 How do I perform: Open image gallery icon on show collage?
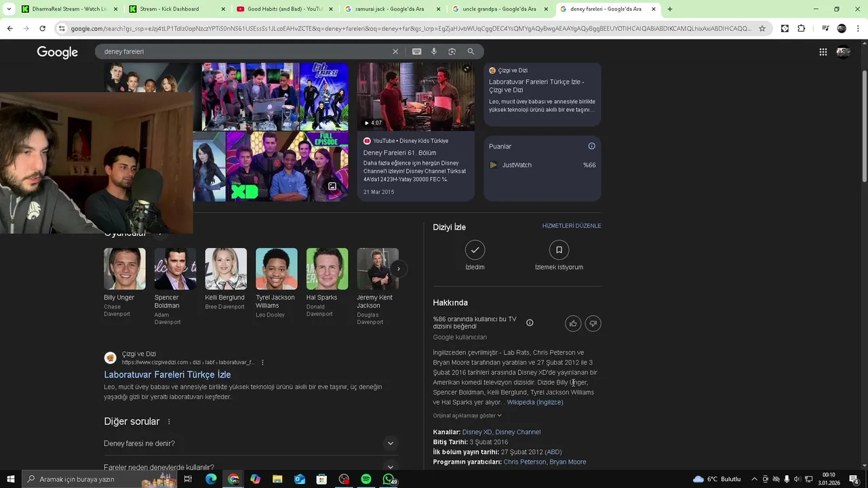(x=332, y=186)
